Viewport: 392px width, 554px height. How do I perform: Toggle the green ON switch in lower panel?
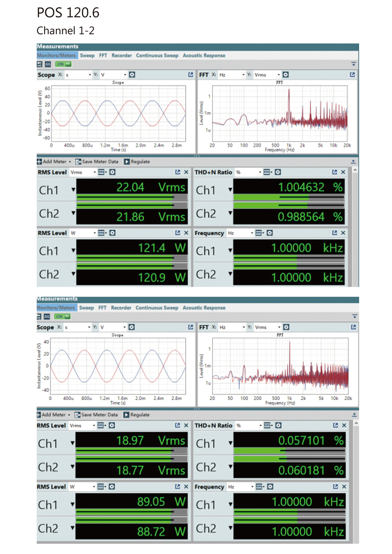click(x=63, y=316)
